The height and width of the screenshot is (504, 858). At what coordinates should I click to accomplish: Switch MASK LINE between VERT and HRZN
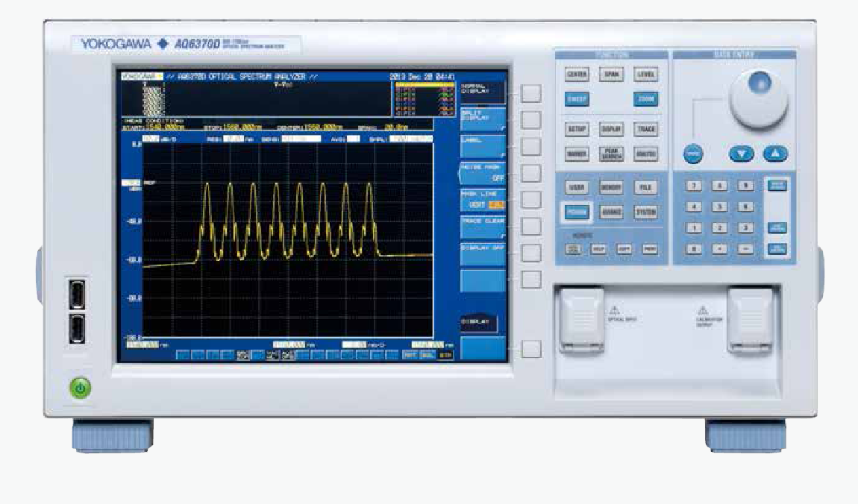coord(483,199)
